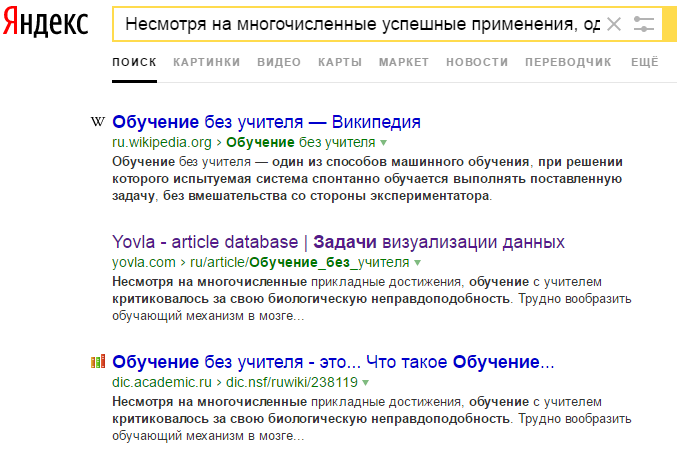The image size is (677, 452).
Task: Click dic.academic.ru snippet 'обучающий механизм в мозге...'
Action: click(208, 436)
